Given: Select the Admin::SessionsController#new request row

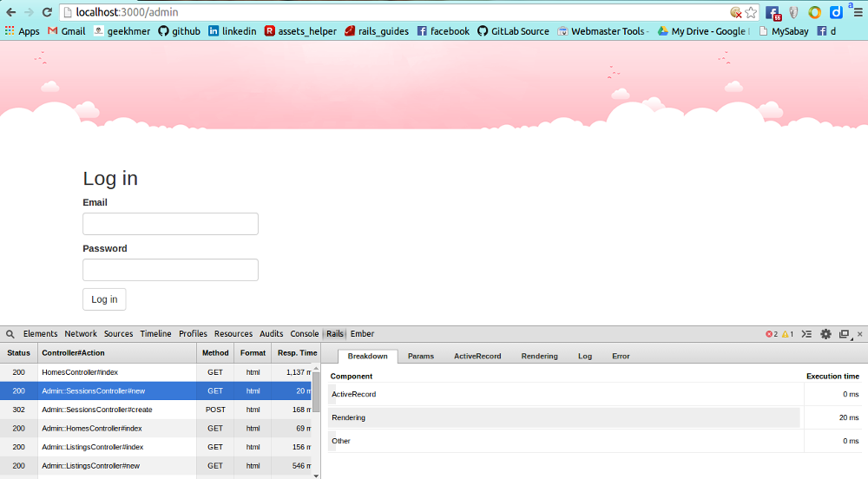Looking at the screenshot, I should pyautogui.click(x=156, y=391).
